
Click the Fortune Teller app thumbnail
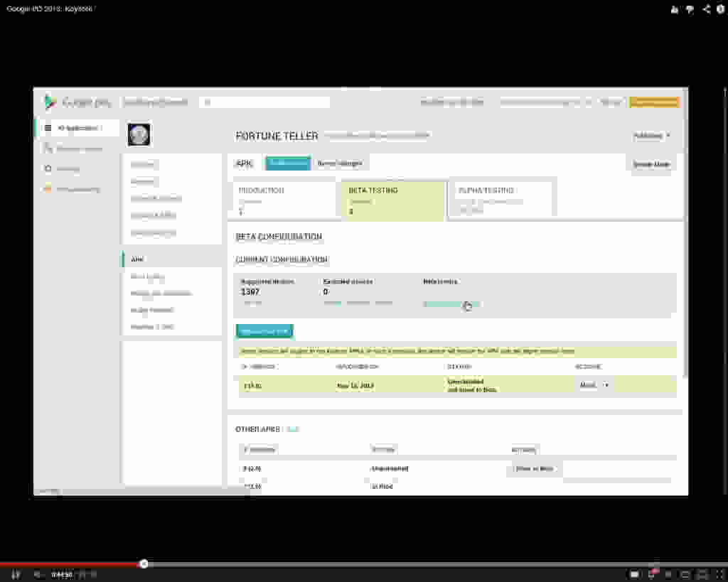point(139,134)
